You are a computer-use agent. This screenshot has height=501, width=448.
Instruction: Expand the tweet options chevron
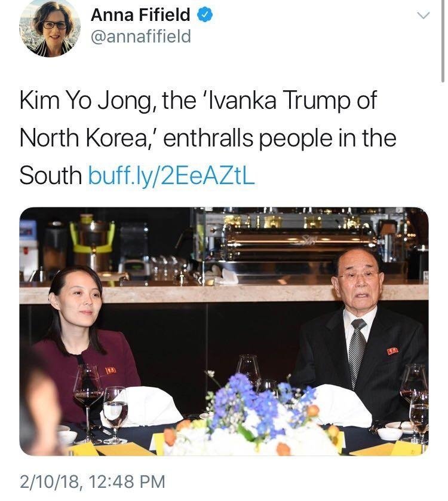coord(424,16)
